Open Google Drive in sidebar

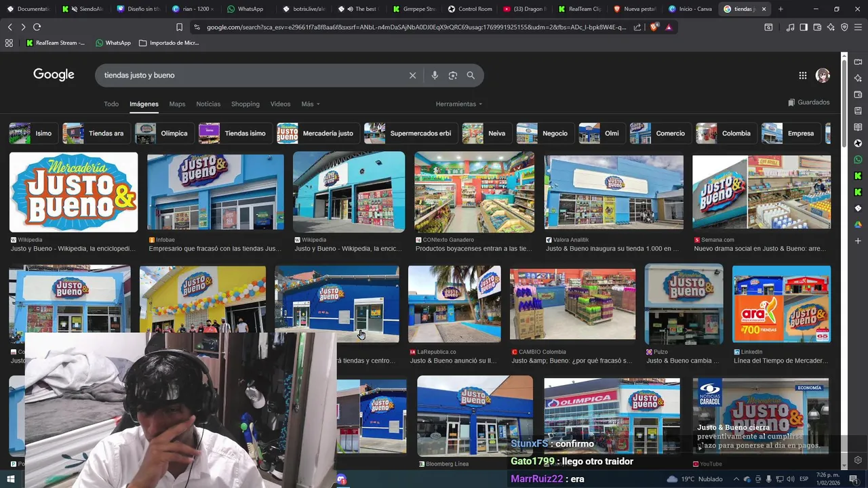858,224
